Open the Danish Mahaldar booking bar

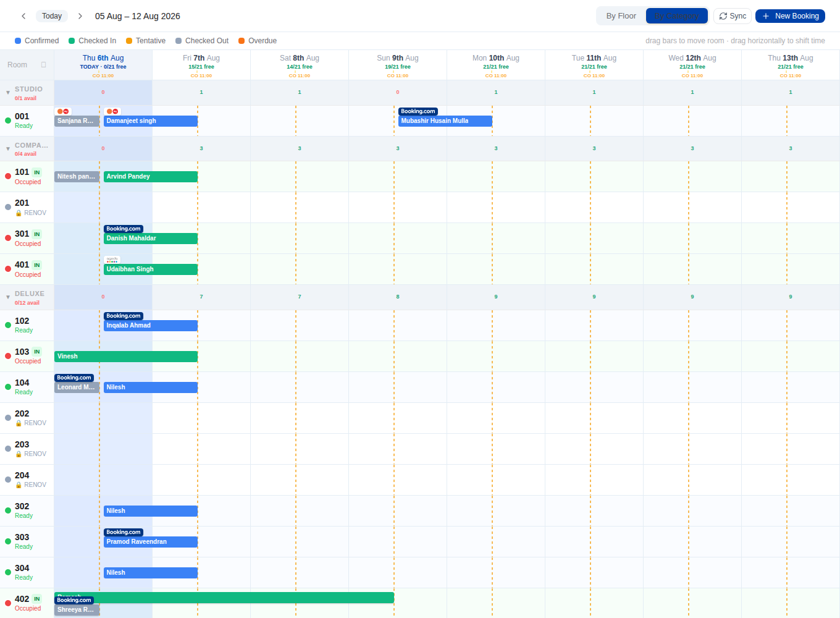(151, 239)
